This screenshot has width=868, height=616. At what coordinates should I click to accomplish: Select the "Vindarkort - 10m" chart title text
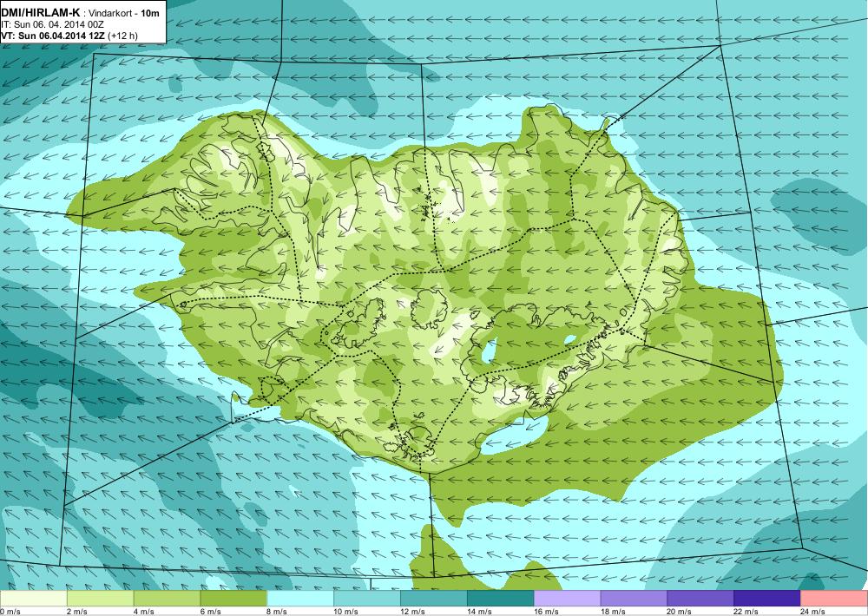click(x=124, y=13)
